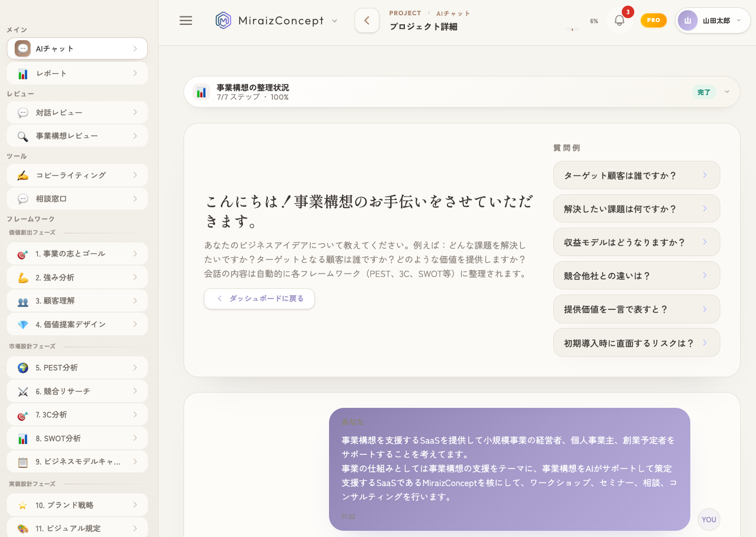Viewport: 756px width, 537px height.
Task: Open 対話レビュー from the review section
Action: click(22, 112)
